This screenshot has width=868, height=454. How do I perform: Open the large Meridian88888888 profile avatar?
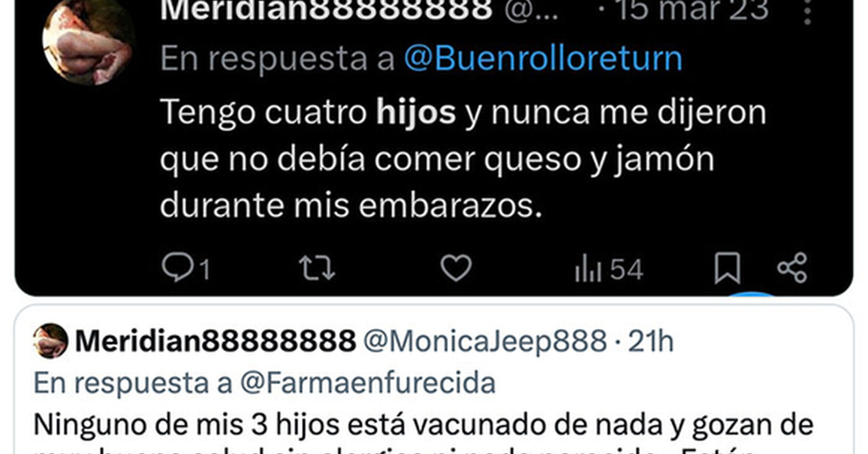point(89,41)
